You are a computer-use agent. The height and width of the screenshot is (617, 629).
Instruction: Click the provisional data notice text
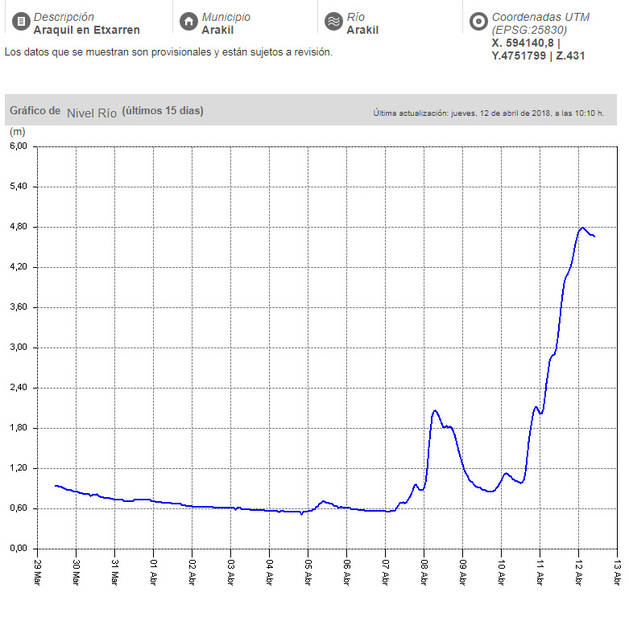pyautogui.click(x=168, y=51)
